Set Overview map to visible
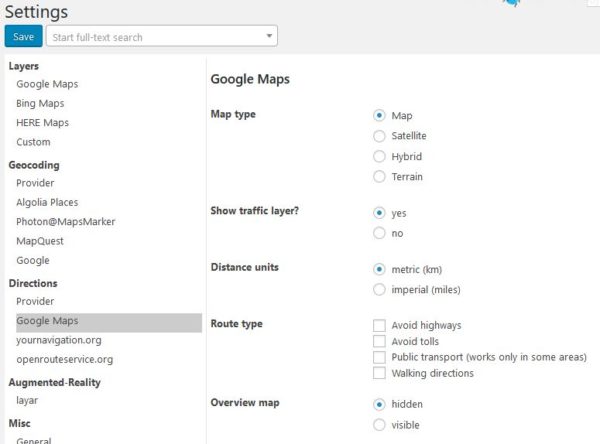The width and height of the screenshot is (600, 444). tap(379, 424)
